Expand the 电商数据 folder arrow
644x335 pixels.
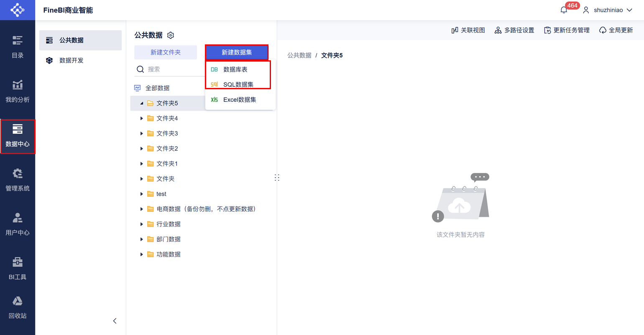pyautogui.click(x=141, y=209)
